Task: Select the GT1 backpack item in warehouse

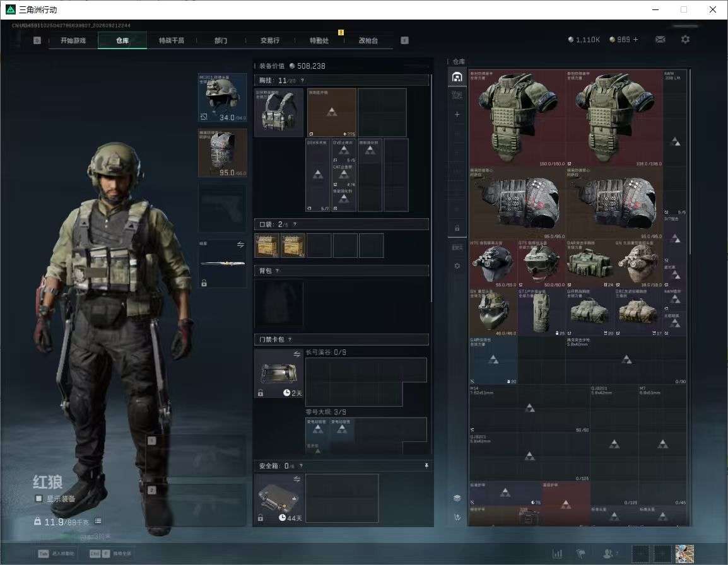Action: click(x=541, y=312)
